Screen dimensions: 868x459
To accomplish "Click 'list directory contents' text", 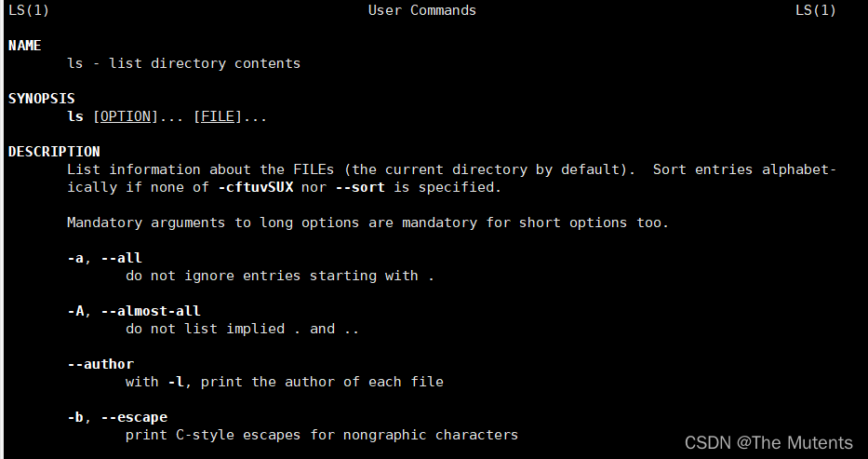I will [205, 63].
